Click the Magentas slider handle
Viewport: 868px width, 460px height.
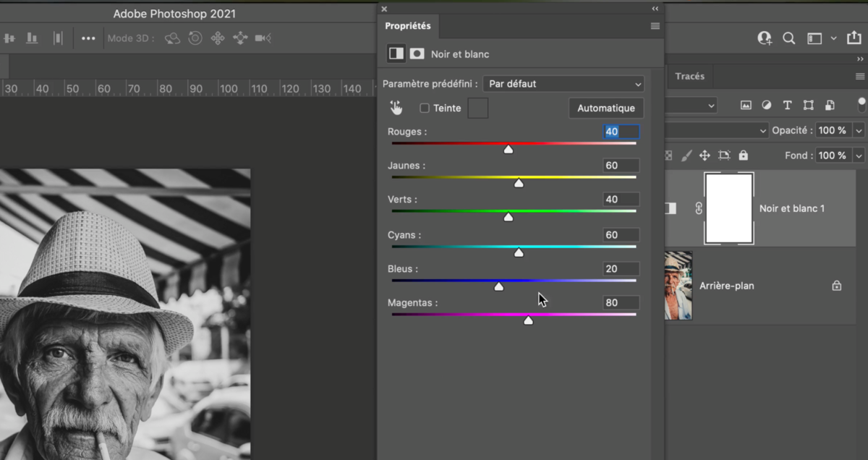click(528, 320)
